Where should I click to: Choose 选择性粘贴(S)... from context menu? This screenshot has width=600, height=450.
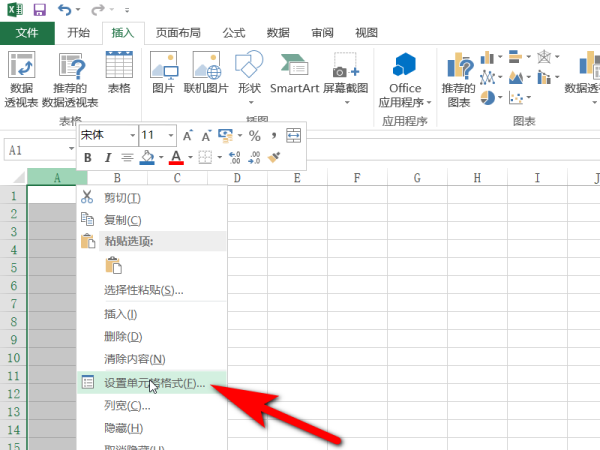152,290
